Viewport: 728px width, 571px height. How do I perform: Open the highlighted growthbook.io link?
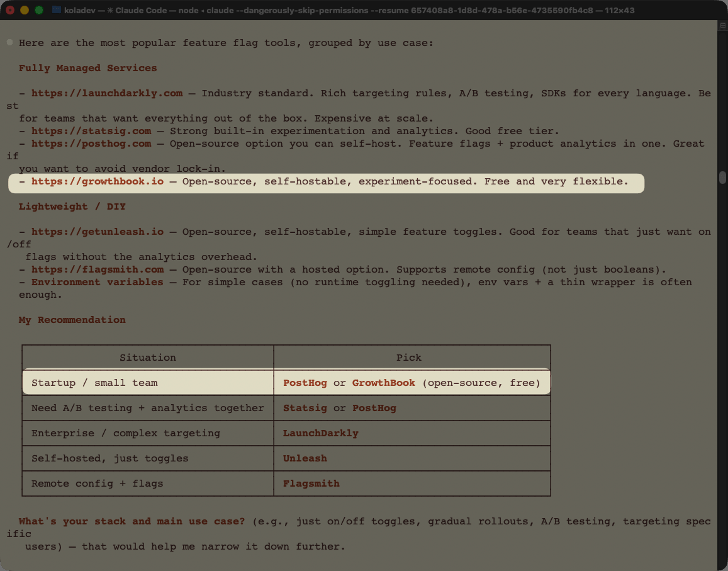pos(98,181)
